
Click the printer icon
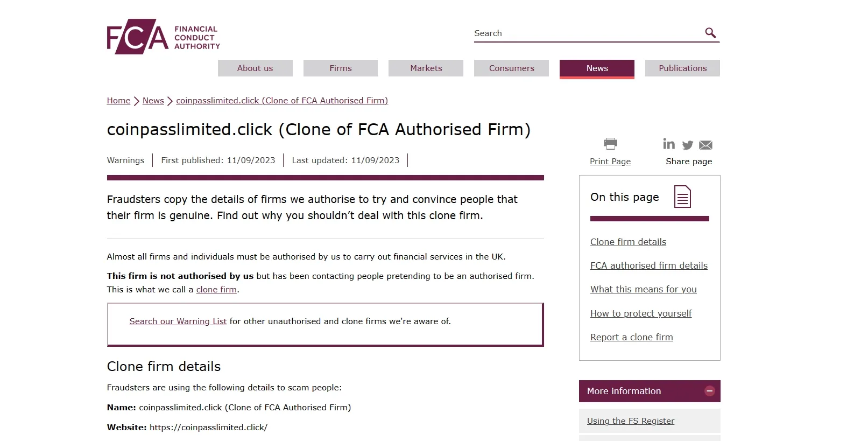(610, 144)
